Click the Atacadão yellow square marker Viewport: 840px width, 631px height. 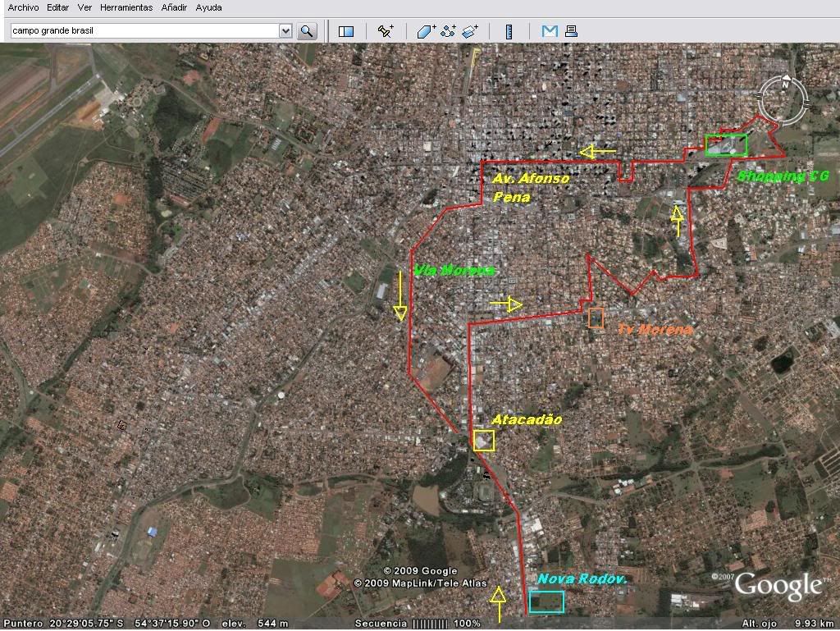click(484, 441)
